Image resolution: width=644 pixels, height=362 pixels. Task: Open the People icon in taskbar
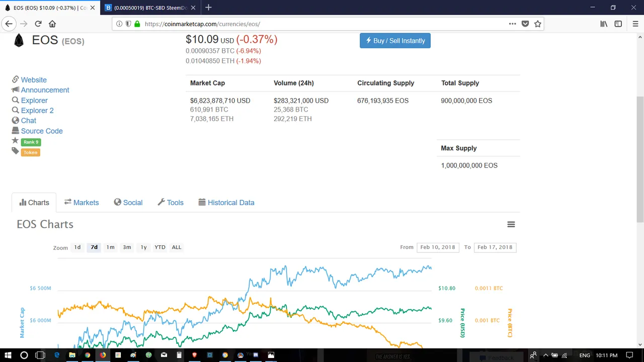pos(533,355)
